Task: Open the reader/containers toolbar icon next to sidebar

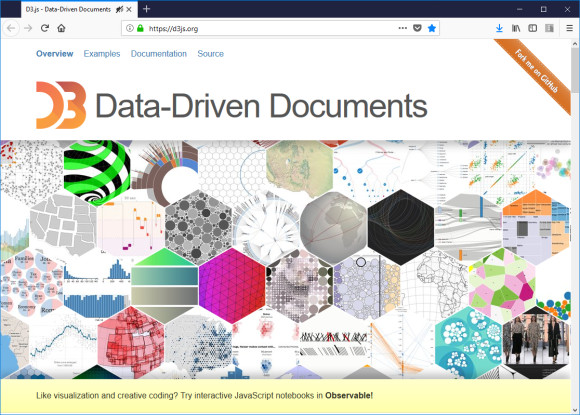Action: pos(549,28)
